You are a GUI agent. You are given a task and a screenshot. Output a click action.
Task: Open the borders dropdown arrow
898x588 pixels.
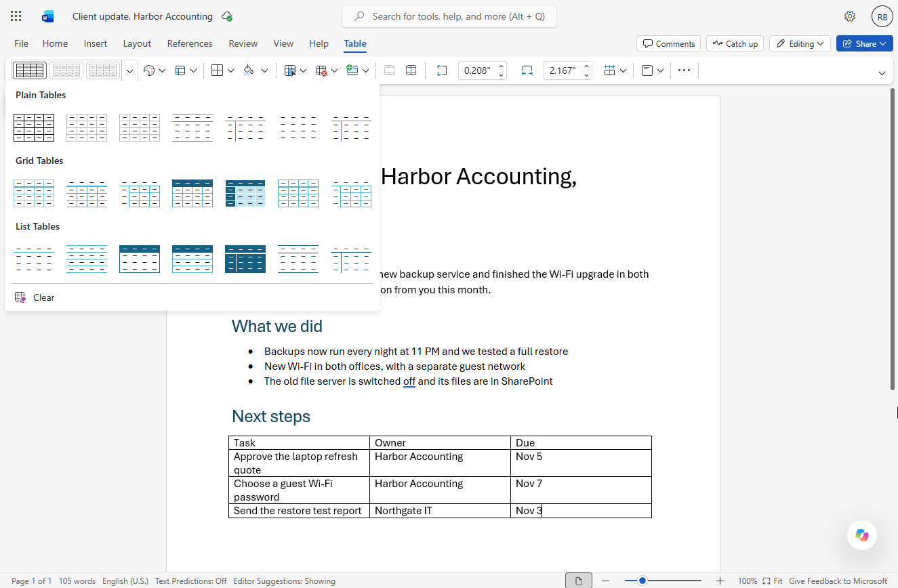pyautogui.click(x=230, y=70)
